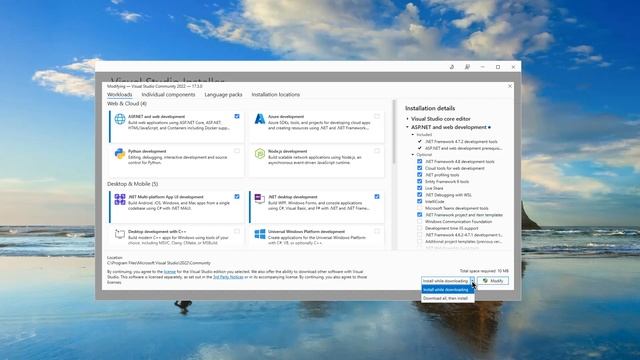The image size is (640, 360).
Task: Check .NET Framework 4.6.2-4.7.1 development tools
Action: coord(420,235)
